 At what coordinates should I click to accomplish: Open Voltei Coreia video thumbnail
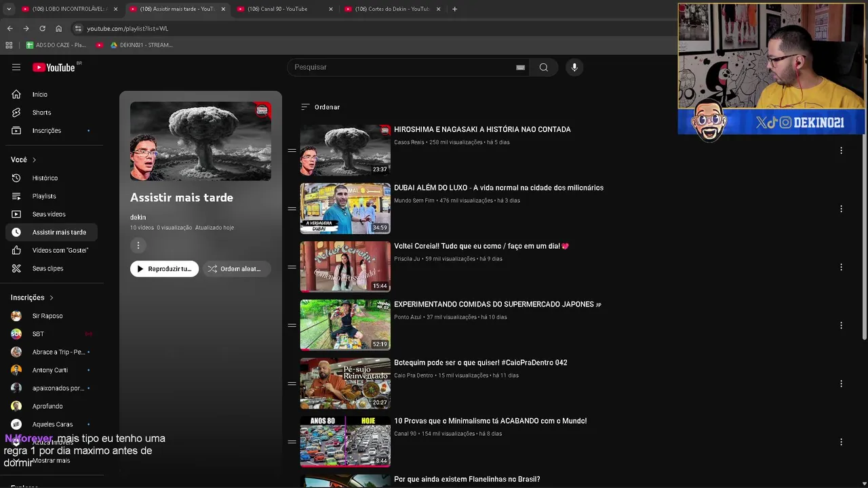click(345, 267)
